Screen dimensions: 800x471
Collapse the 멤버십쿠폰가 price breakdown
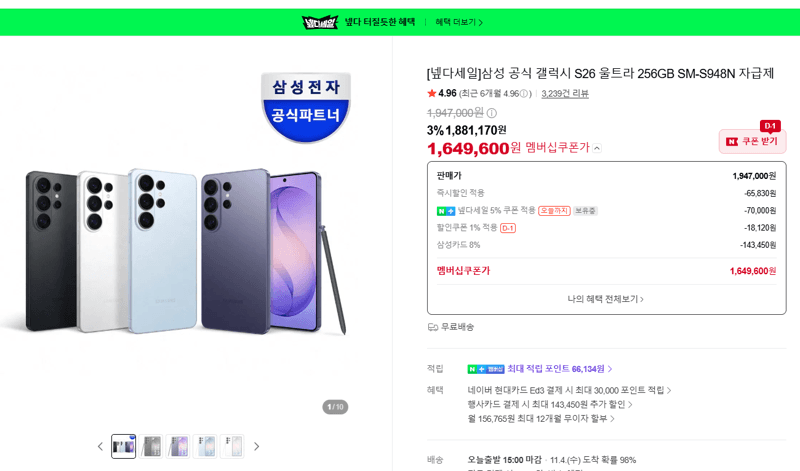(597, 148)
